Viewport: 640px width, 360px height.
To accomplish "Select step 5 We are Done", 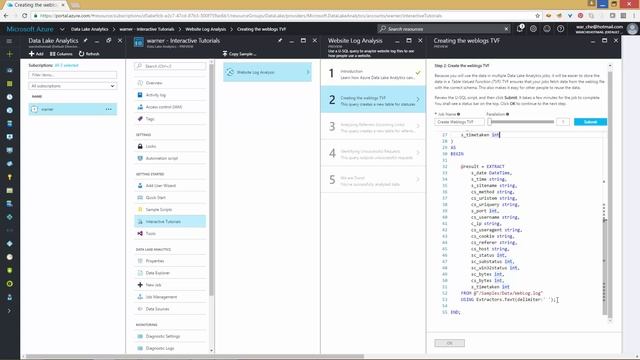I will click(x=373, y=180).
